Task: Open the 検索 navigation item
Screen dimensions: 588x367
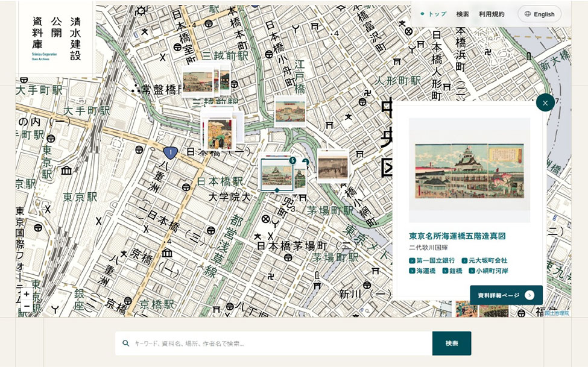Action: pyautogui.click(x=463, y=14)
